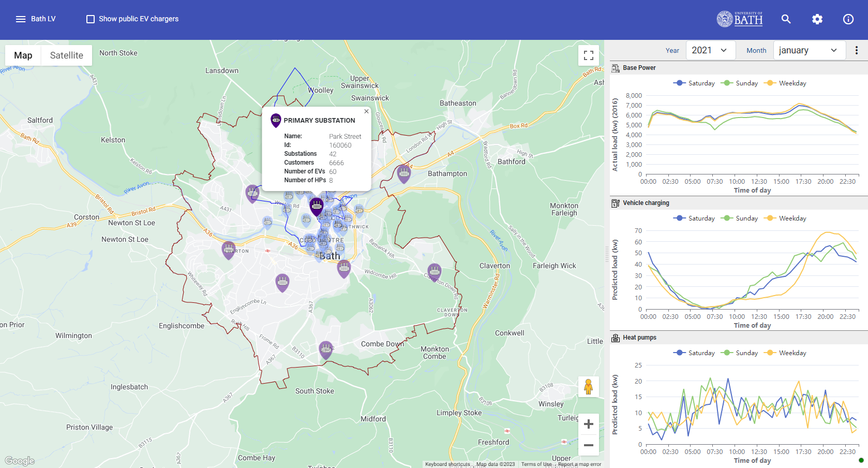The width and height of the screenshot is (868, 468).
Task: Select the Bathampton substation marker
Action: (x=403, y=173)
